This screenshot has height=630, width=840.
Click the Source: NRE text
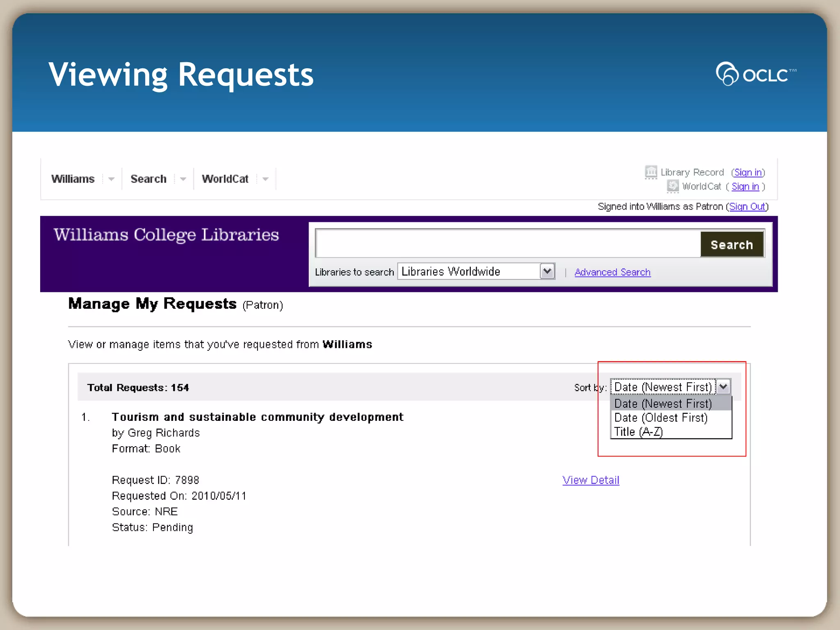tap(145, 511)
